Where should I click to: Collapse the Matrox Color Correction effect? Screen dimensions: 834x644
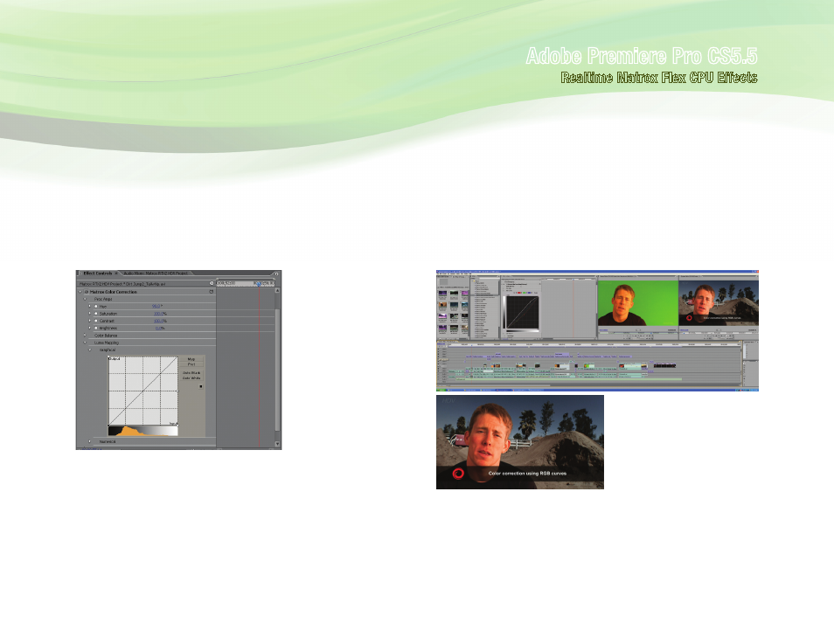click(80, 292)
